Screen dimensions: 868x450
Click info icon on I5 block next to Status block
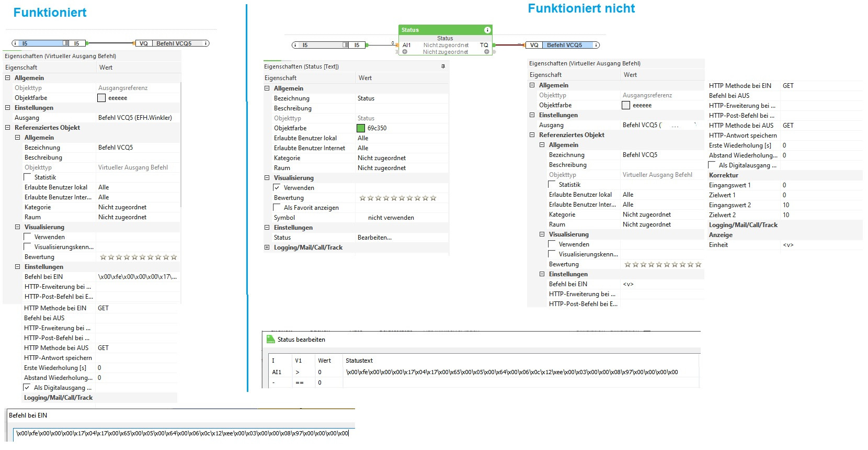coord(295,45)
